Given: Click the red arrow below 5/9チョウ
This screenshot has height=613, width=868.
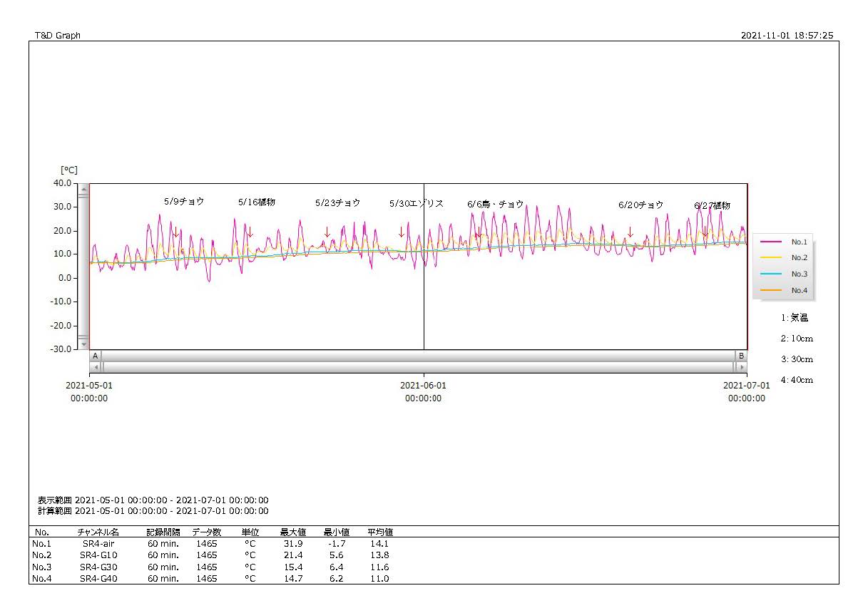Looking at the screenshot, I should tap(176, 232).
